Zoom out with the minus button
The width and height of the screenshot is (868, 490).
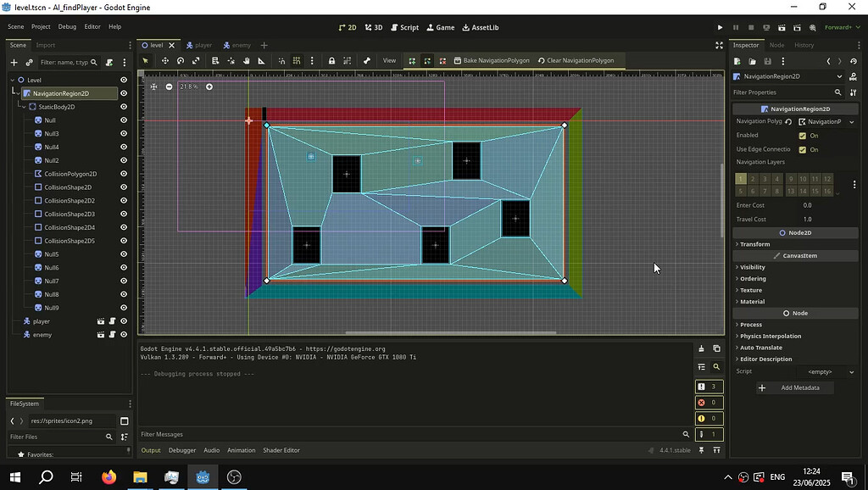coord(169,86)
